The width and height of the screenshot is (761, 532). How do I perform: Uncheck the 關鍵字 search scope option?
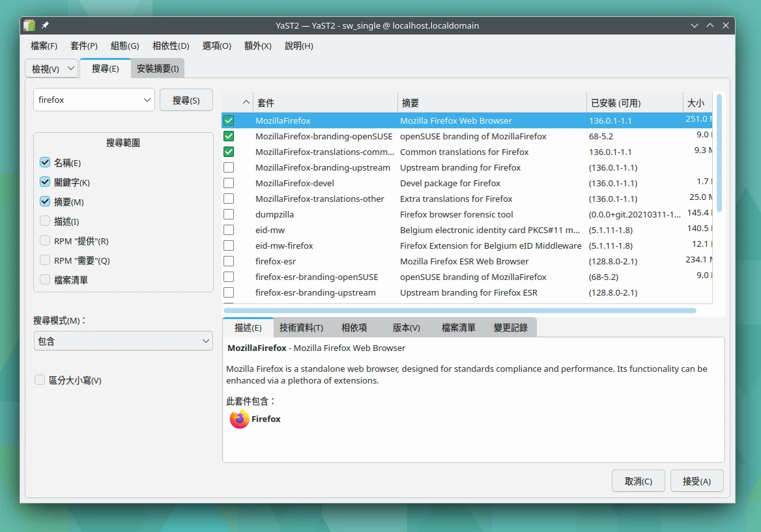click(x=45, y=182)
